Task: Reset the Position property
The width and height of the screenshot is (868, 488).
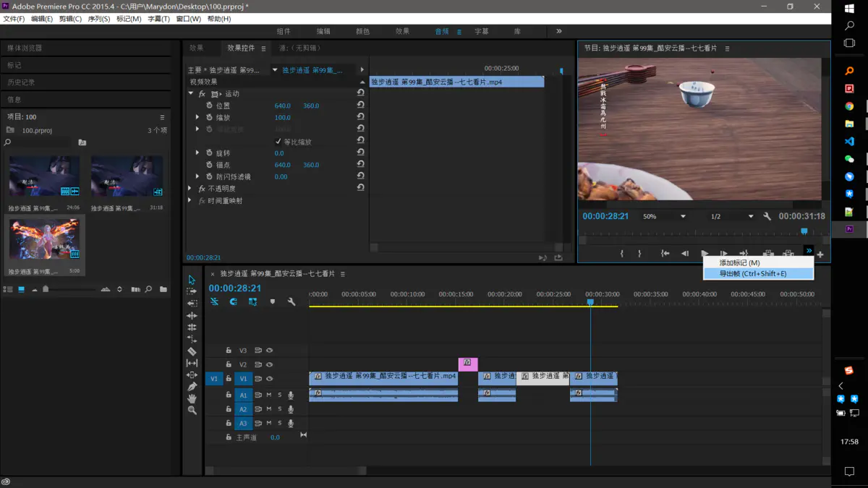Action: pyautogui.click(x=360, y=106)
